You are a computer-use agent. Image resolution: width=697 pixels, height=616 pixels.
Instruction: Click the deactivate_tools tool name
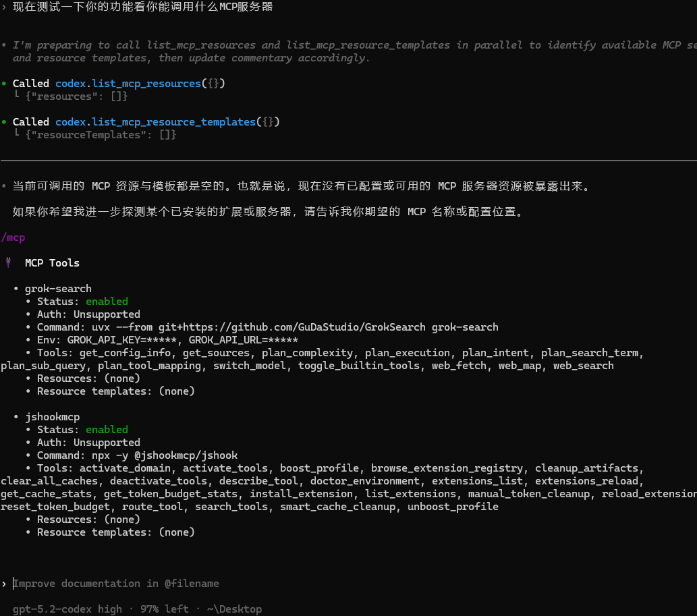(x=159, y=481)
